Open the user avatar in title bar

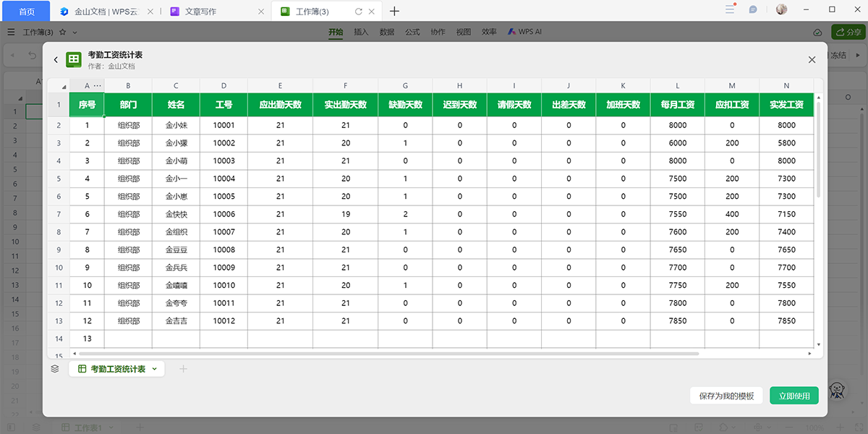point(782,9)
